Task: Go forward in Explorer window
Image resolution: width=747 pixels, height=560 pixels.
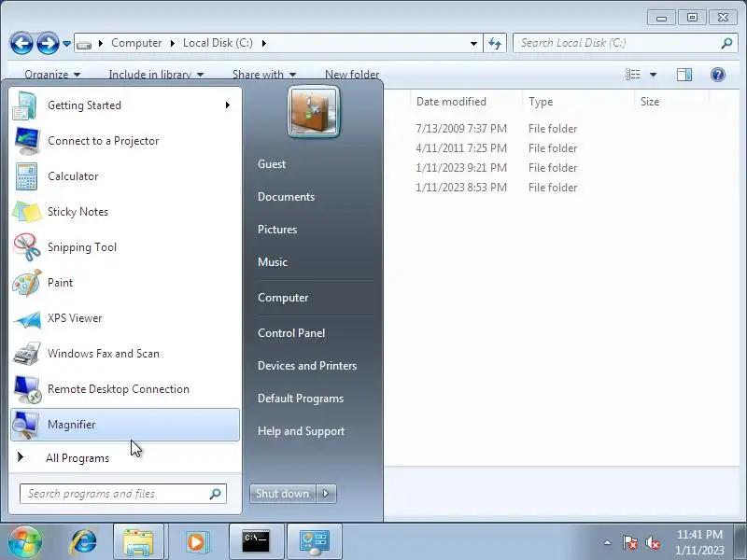Action: pos(48,43)
